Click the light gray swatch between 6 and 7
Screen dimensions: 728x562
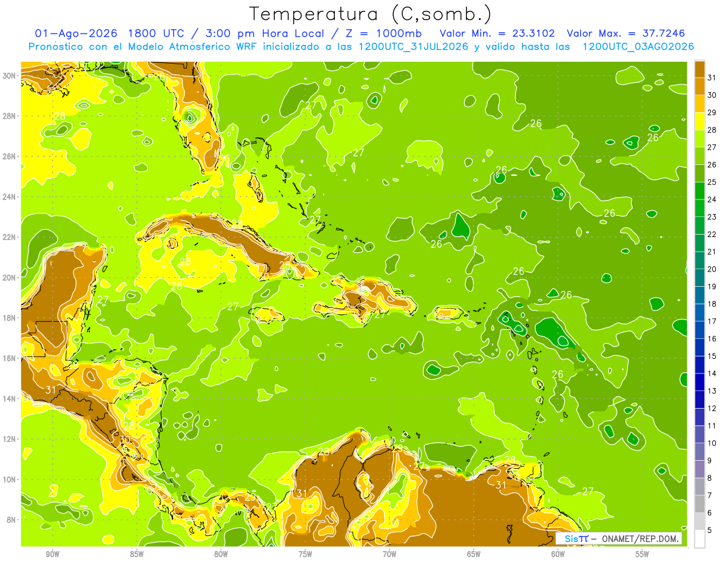[699, 504]
